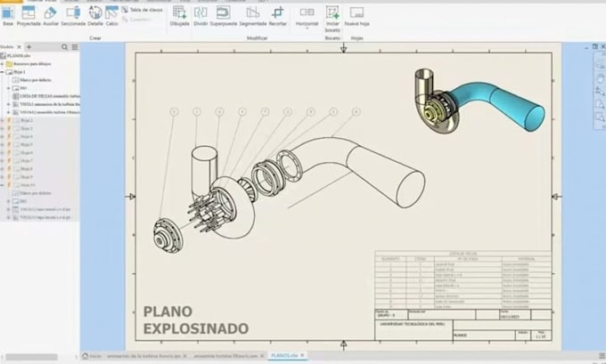
Task: Open Tabla de clavos tool
Action: 142,10
